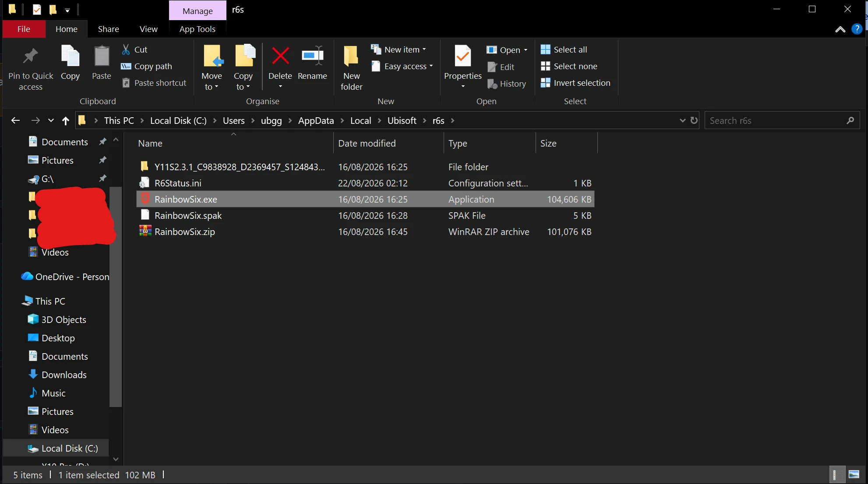The width and height of the screenshot is (868, 484).
Task: Select the RainbowSix.zip archive
Action: pos(365,231)
